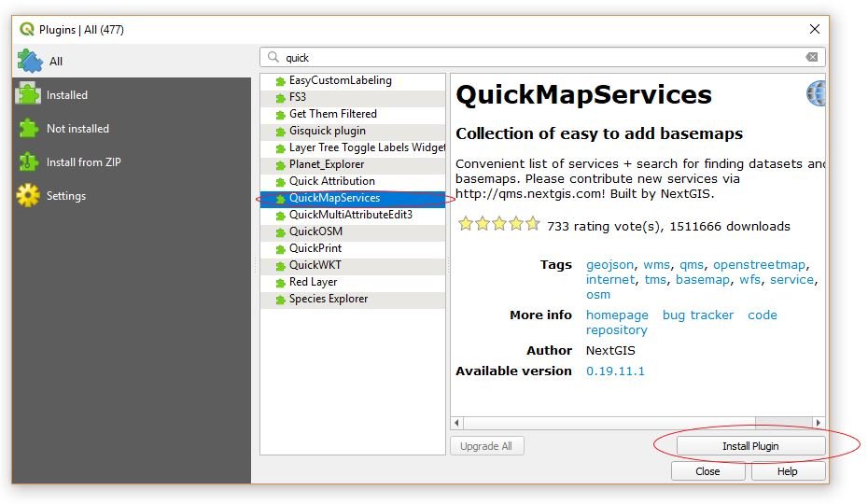
Task: Click the Not installed puzzle icon
Action: click(29, 129)
